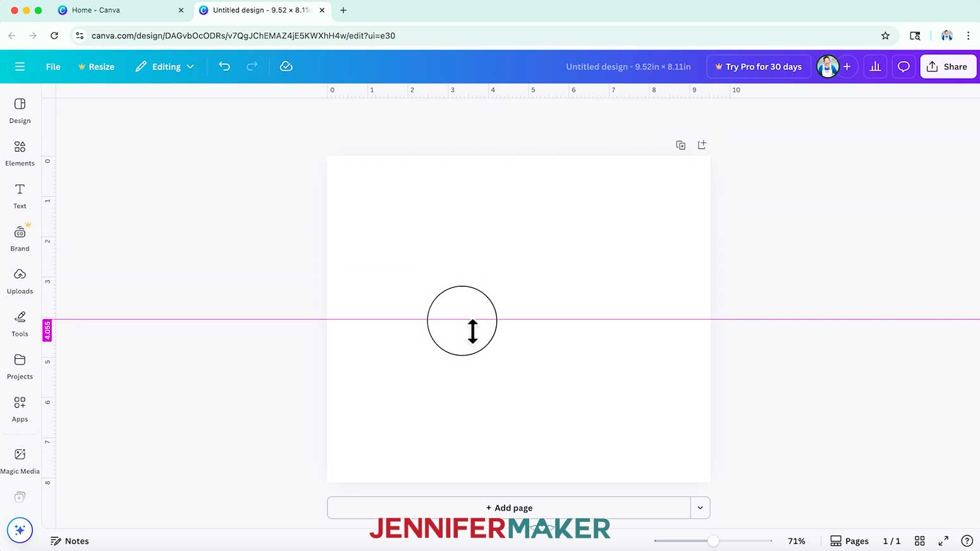
Task: Open the analytics insights icon
Action: (875, 66)
